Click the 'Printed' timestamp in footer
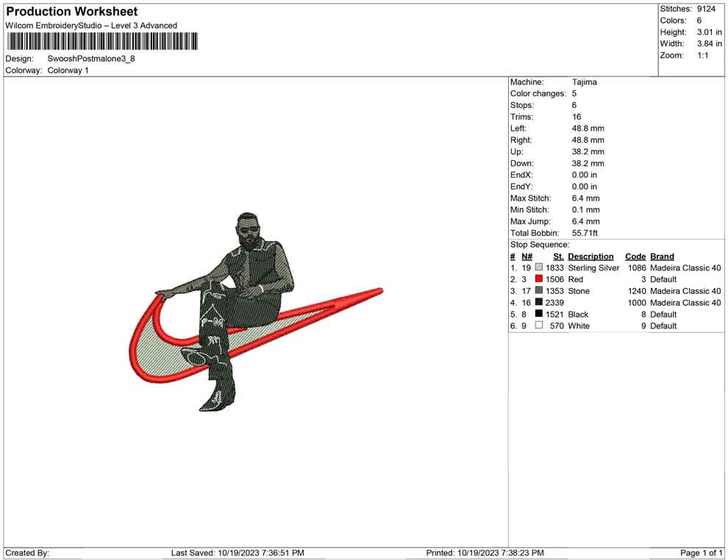This screenshot has height=560, width=728. coord(485,553)
